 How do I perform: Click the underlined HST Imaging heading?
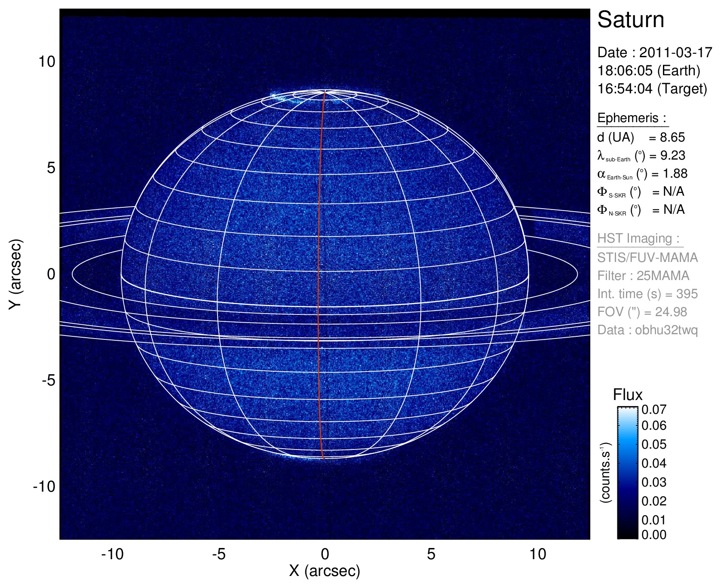pos(638,238)
